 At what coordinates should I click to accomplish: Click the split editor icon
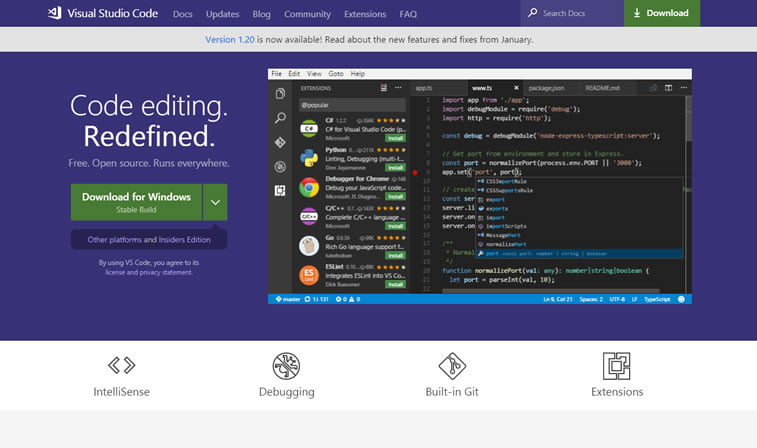[x=669, y=88]
